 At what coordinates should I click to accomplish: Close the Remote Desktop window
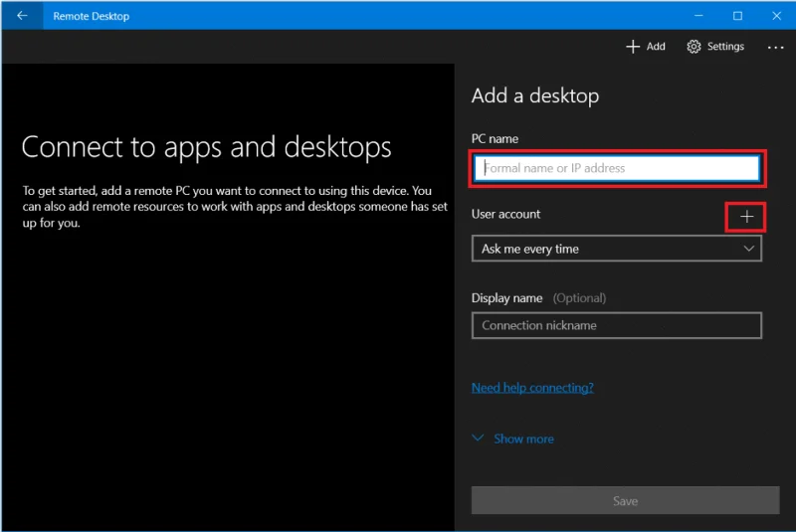(x=776, y=16)
